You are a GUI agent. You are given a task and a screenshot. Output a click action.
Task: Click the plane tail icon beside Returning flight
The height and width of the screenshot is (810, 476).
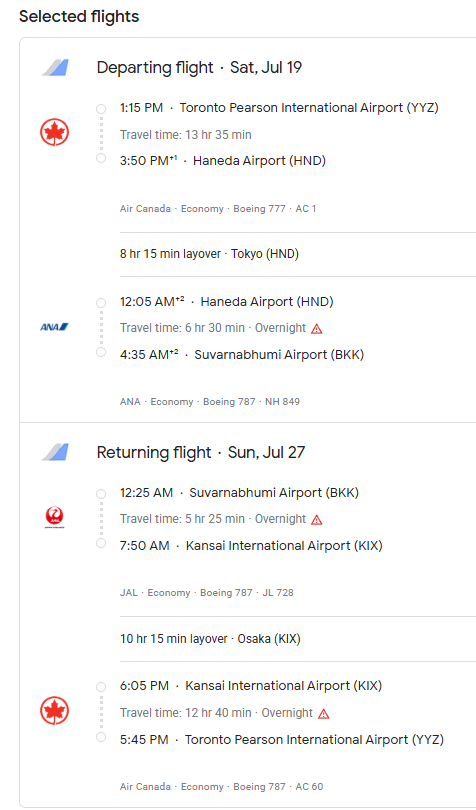click(x=55, y=452)
